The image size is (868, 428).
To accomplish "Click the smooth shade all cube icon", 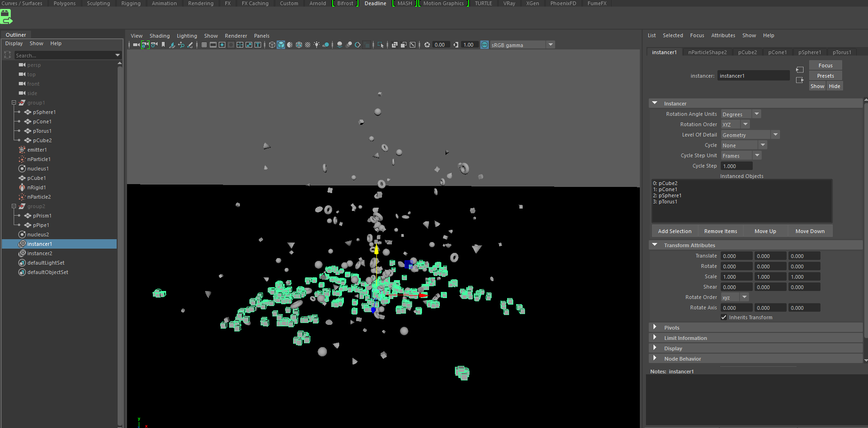I will [x=281, y=45].
